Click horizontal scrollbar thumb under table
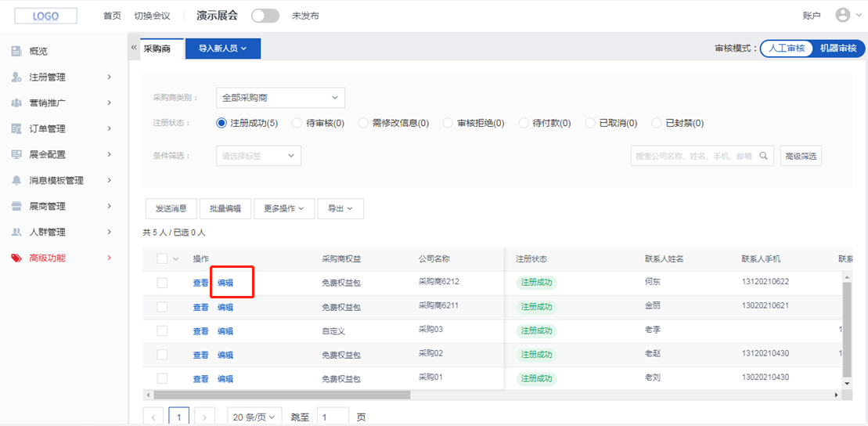Image resolution: width=868 pixels, height=426 pixels. point(282,395)
